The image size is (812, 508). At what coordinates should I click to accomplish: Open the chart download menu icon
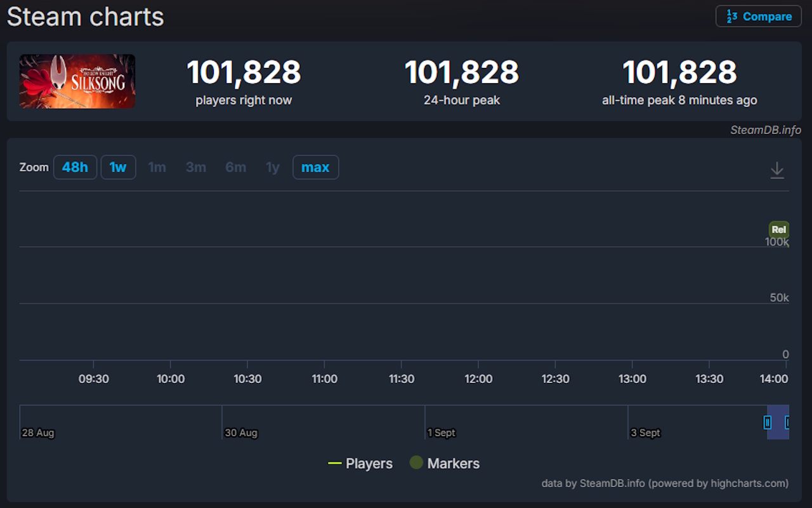[776, 170]
